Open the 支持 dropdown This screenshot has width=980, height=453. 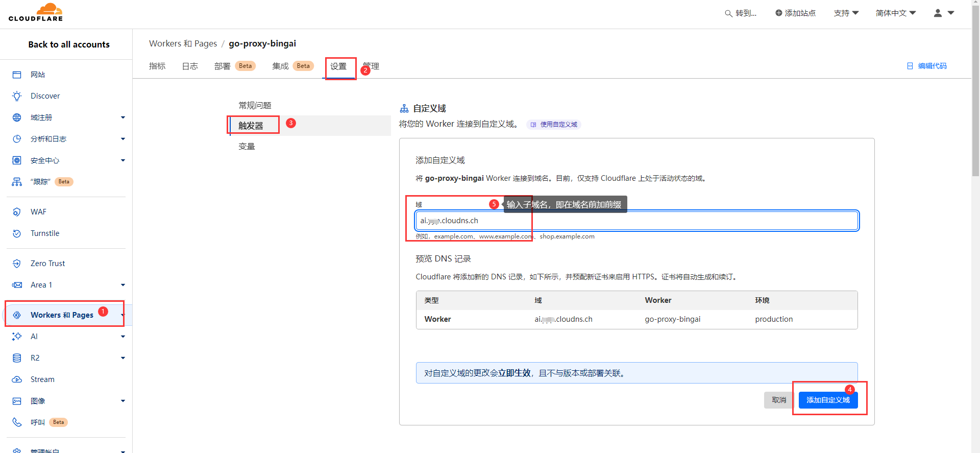point(846,13)
